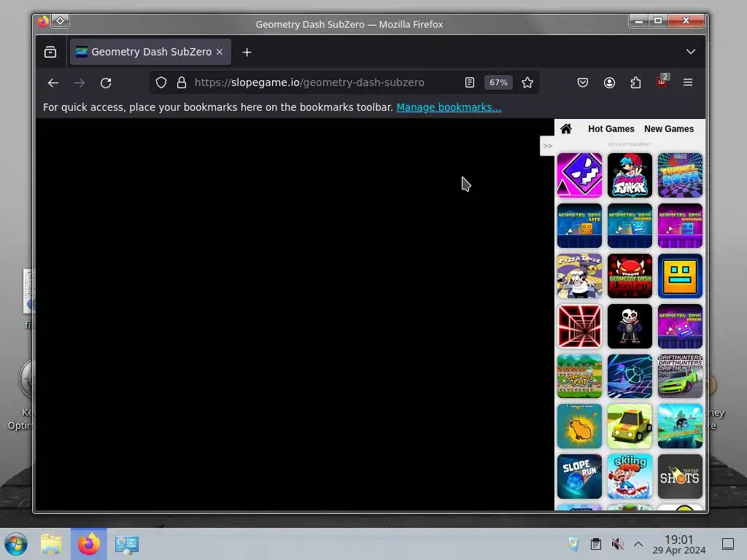Open Skiing Fred game thumbnail
The height and width of the screenshot is (560, 747).
[x=630, y=476]
